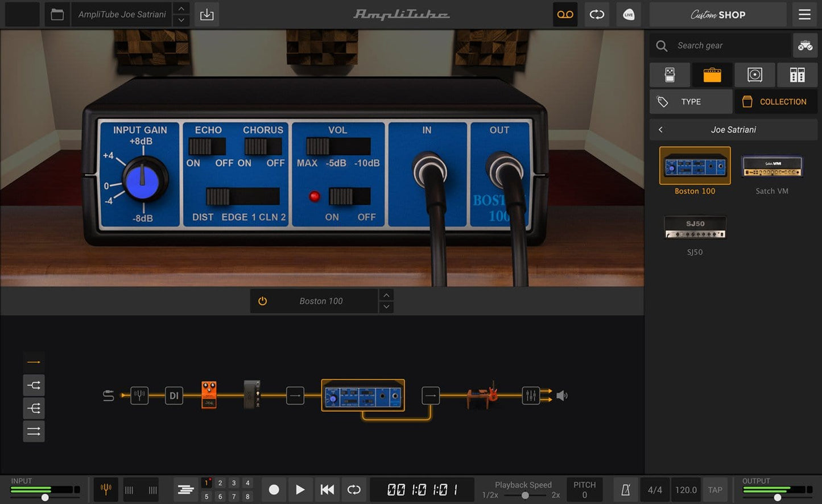Toggle the ECHO on/off switch
Viewport: 822px width, 504px height.
pyautogui.click(x=207, y=147)
